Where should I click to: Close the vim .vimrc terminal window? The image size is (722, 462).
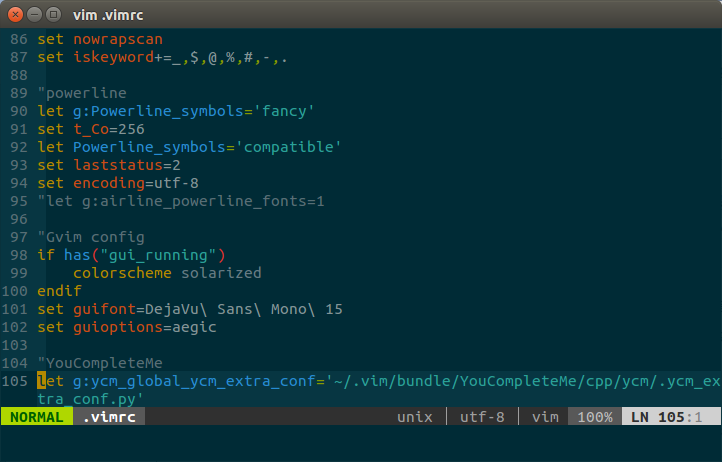point(15,15)
